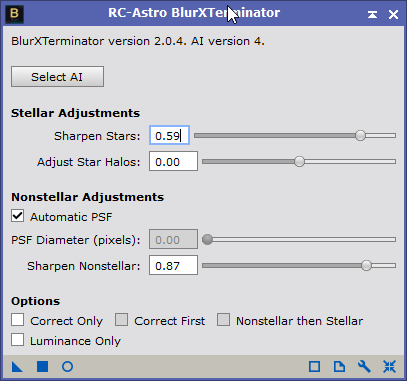Click the Browse Documentation icon
The height and width of the screenshot is (381, 407).
click(339, 367)
